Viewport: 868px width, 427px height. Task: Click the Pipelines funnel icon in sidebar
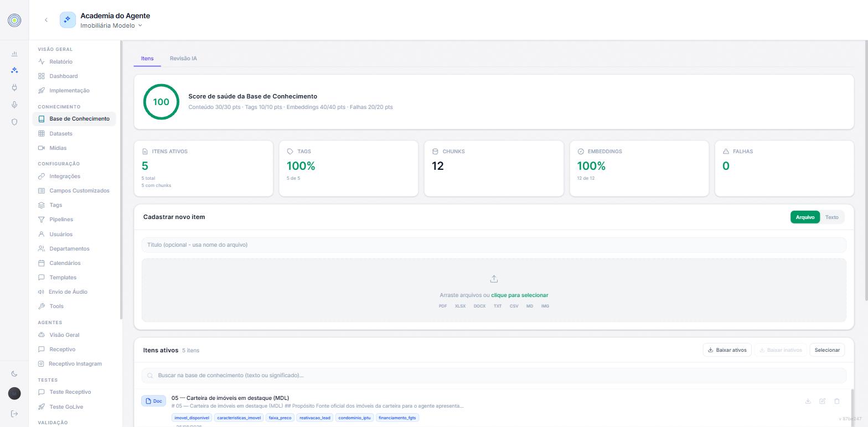42,220
